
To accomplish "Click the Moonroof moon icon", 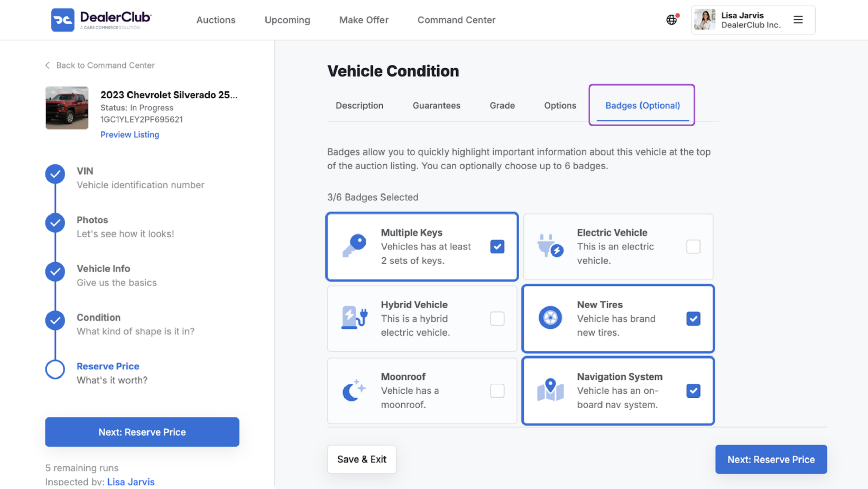I will click(354, 390).
